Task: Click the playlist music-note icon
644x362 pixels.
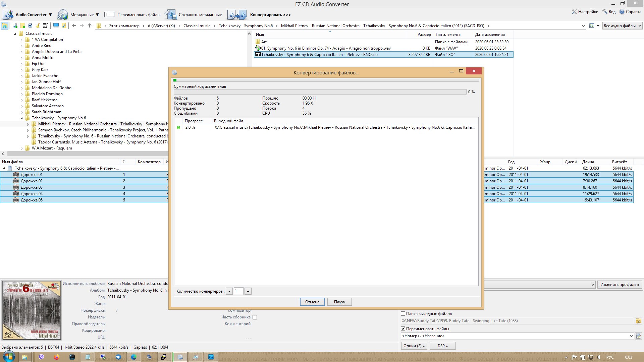Action: pyautogui.click(x=46, y=26)
